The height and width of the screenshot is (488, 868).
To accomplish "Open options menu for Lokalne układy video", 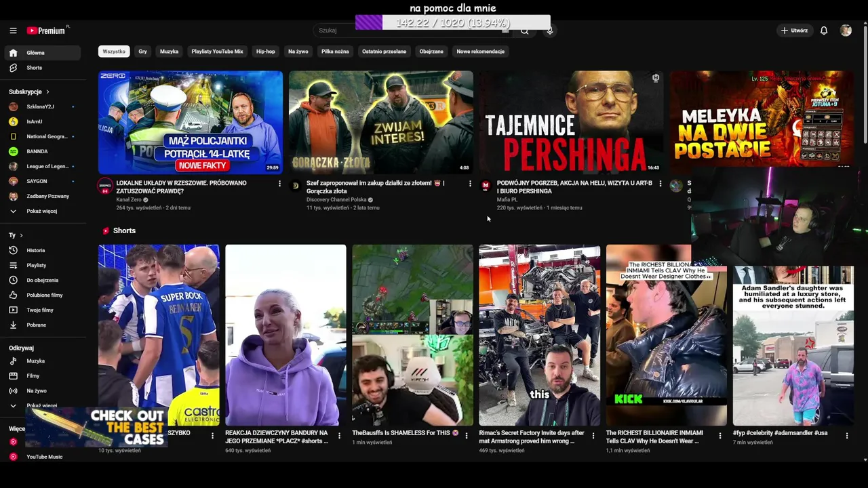I will click(279, 184).
